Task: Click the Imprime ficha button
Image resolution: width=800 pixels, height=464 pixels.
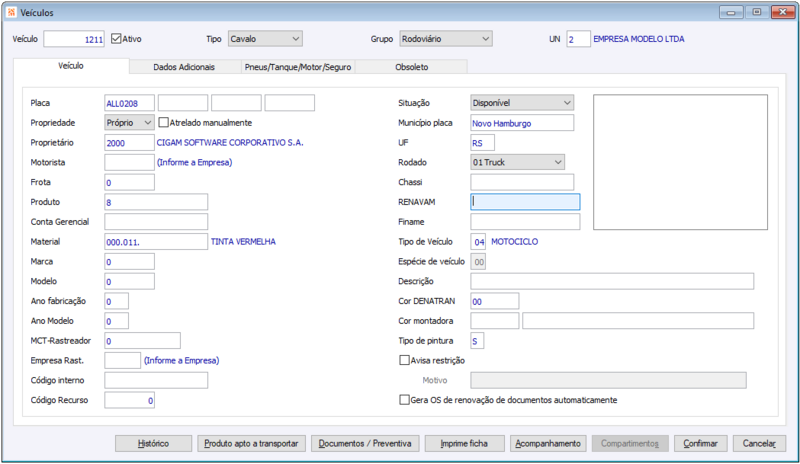Action: pos(464,444)
